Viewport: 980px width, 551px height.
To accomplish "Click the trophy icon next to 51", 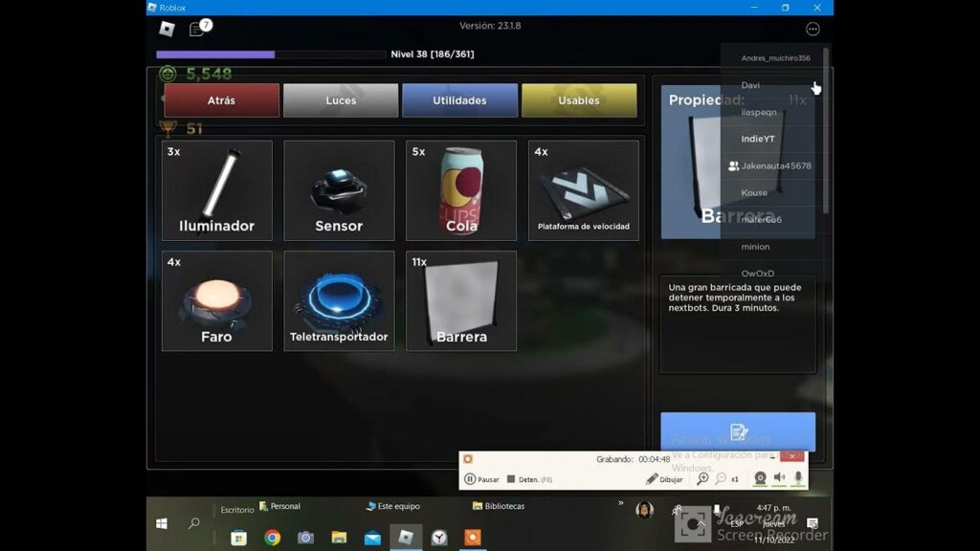I will point(167,128).
